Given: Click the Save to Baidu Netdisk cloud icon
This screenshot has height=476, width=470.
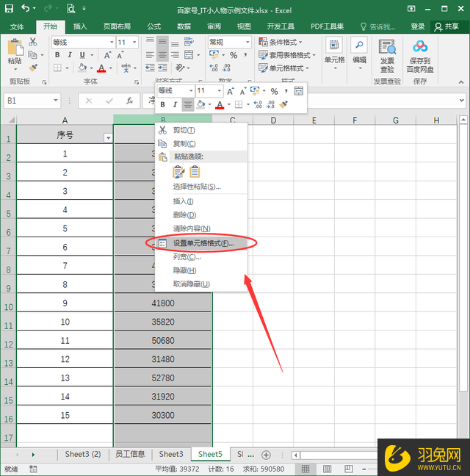Looking at the screenshot, I should click(420, 46).
